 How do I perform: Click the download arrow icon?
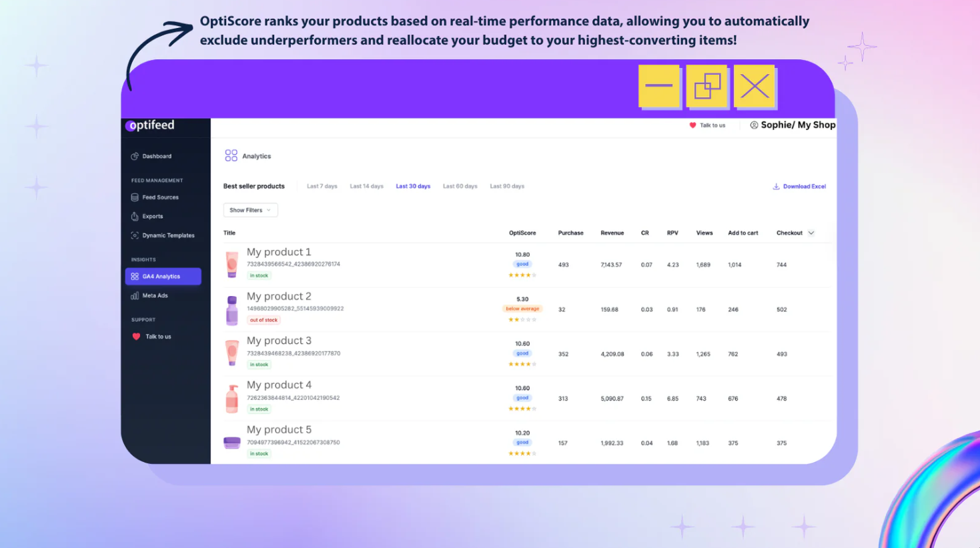(x=776, y=187)
